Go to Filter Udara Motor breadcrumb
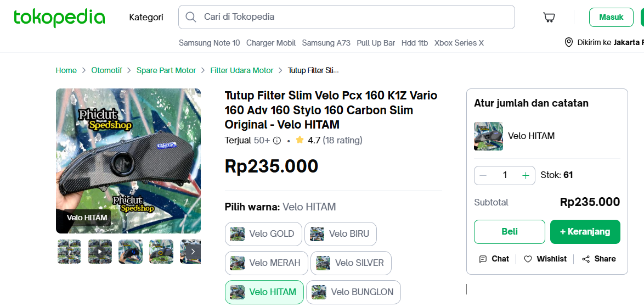 [x=242, y=70]
